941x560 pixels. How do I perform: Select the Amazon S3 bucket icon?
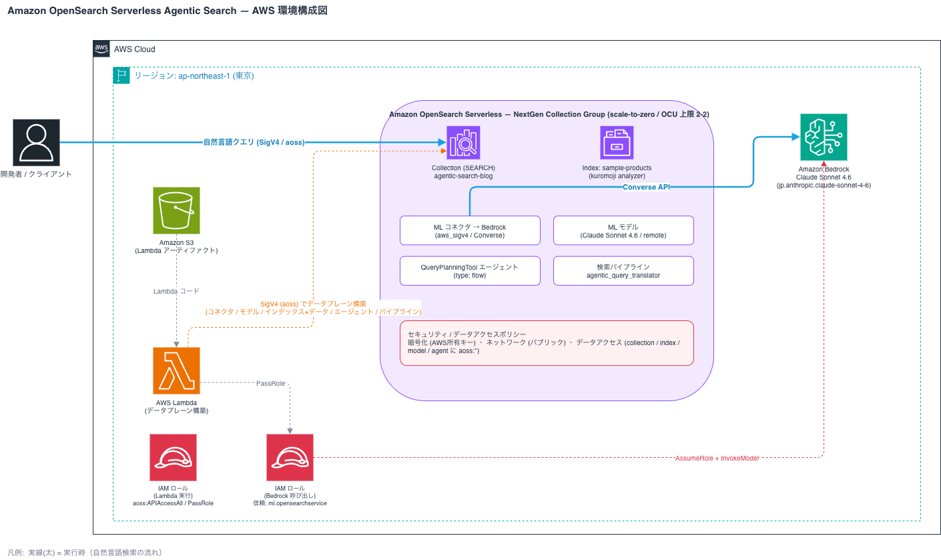[176, 210]
